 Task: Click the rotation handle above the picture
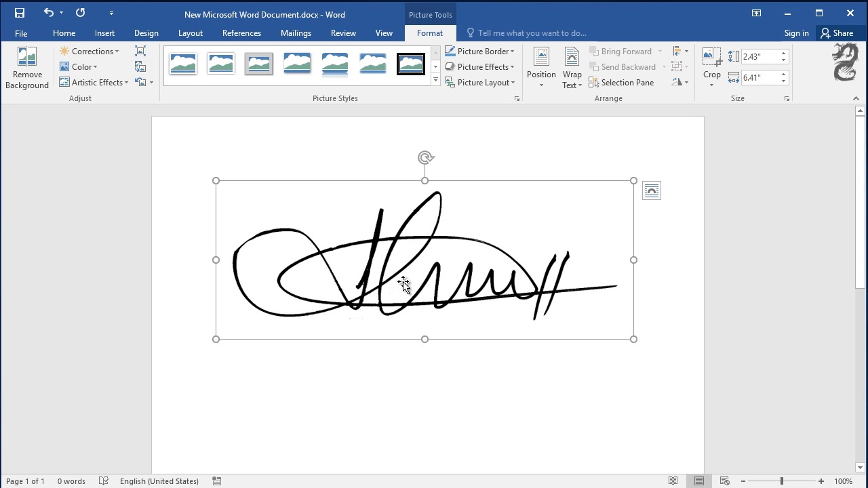click(425, 158)
